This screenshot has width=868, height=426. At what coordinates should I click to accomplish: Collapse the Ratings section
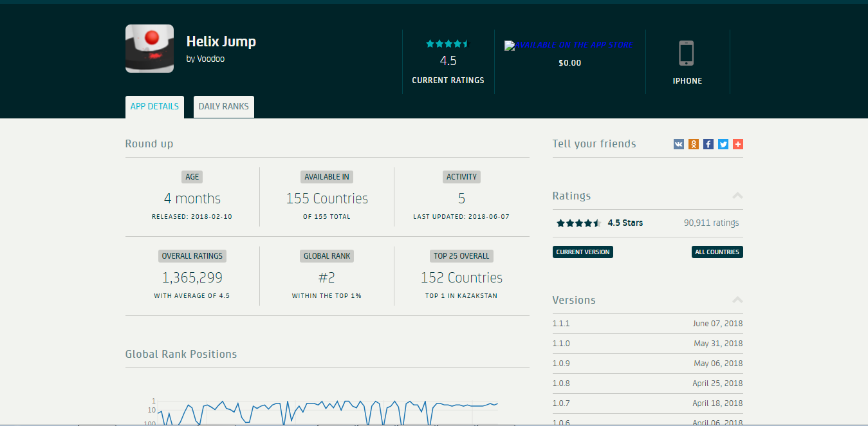tap(737, 196)
